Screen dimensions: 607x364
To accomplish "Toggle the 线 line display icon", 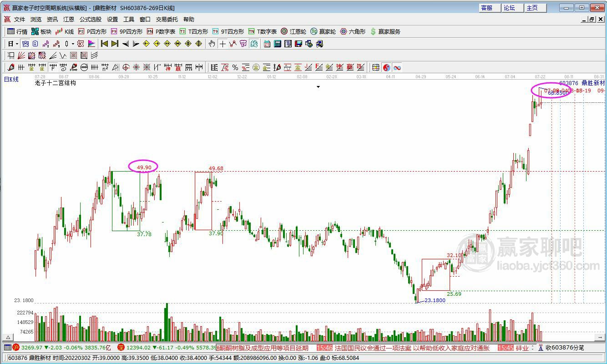I will tap(254, 44).
